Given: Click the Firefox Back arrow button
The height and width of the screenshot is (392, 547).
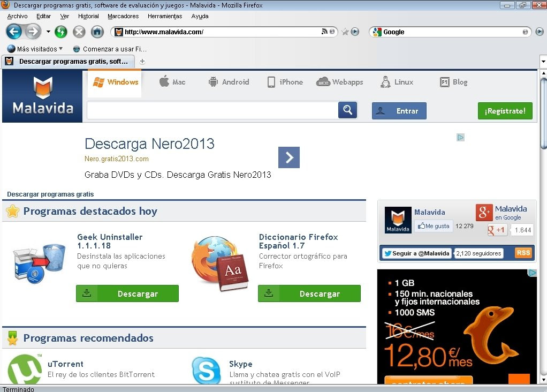Looking at the screenshot, I should [x=14, y=32].
